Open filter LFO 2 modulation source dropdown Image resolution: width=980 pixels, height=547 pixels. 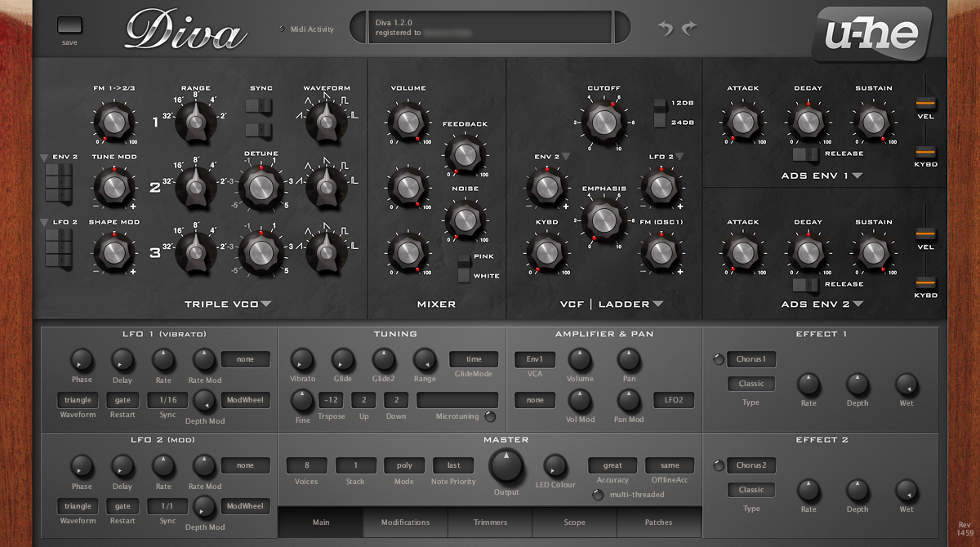tap(679, 156)
